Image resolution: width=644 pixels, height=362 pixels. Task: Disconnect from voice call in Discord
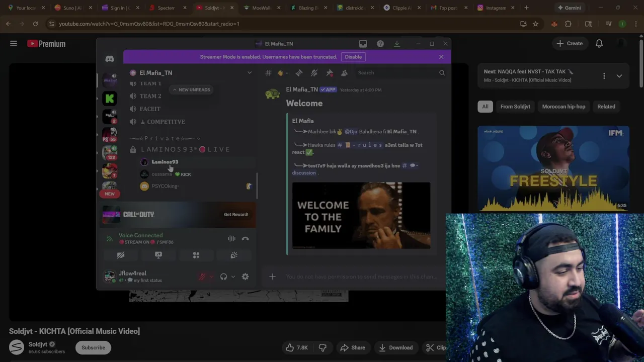(245, 239)
